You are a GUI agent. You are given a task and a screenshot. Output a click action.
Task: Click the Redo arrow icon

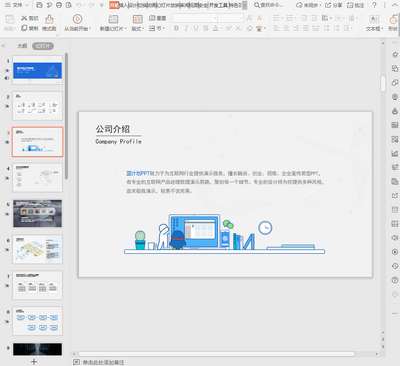pos(91,5)
